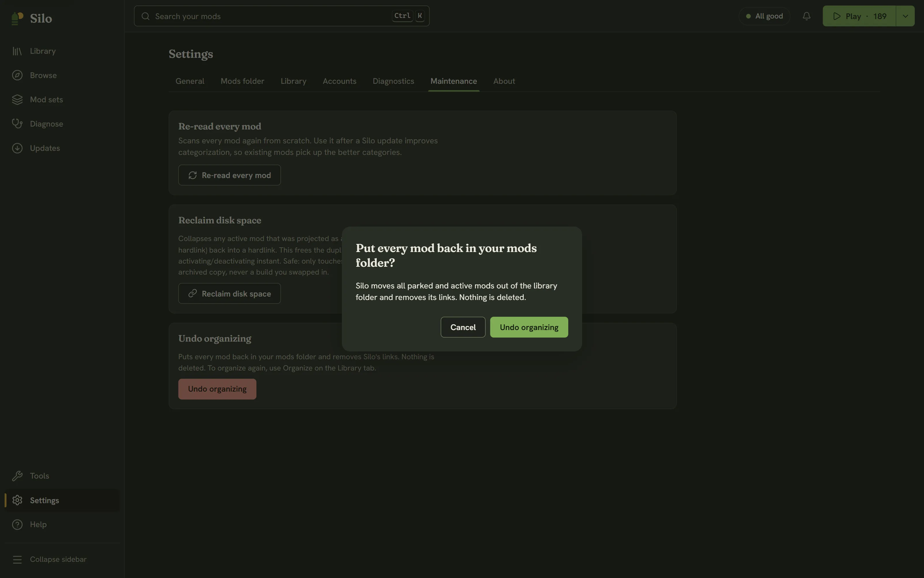Switch to the Accounts tab
This screenshot has width=924, height=578.
(x=340, y=81)
